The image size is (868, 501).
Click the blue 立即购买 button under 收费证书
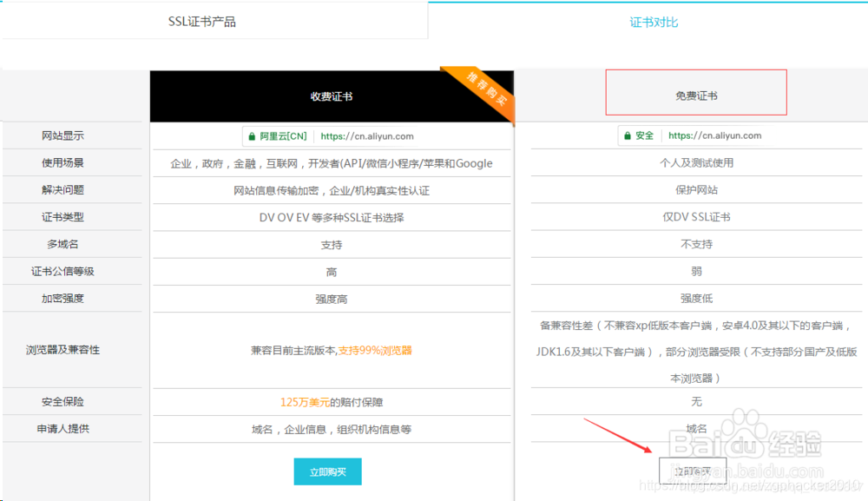tap(328, 471)
